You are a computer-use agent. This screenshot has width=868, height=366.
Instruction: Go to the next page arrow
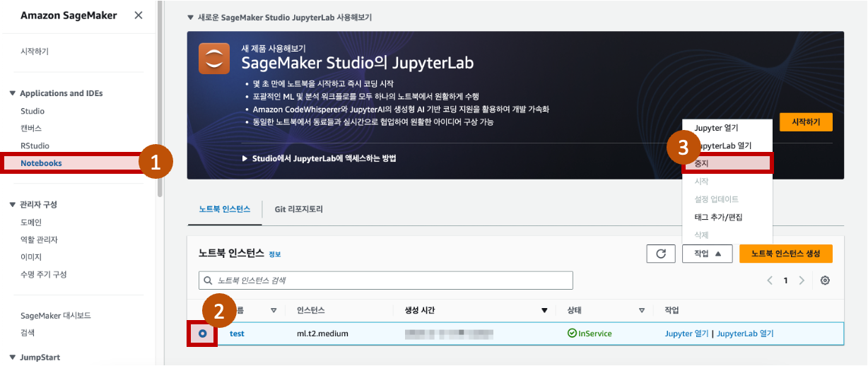tap(802, 281)
